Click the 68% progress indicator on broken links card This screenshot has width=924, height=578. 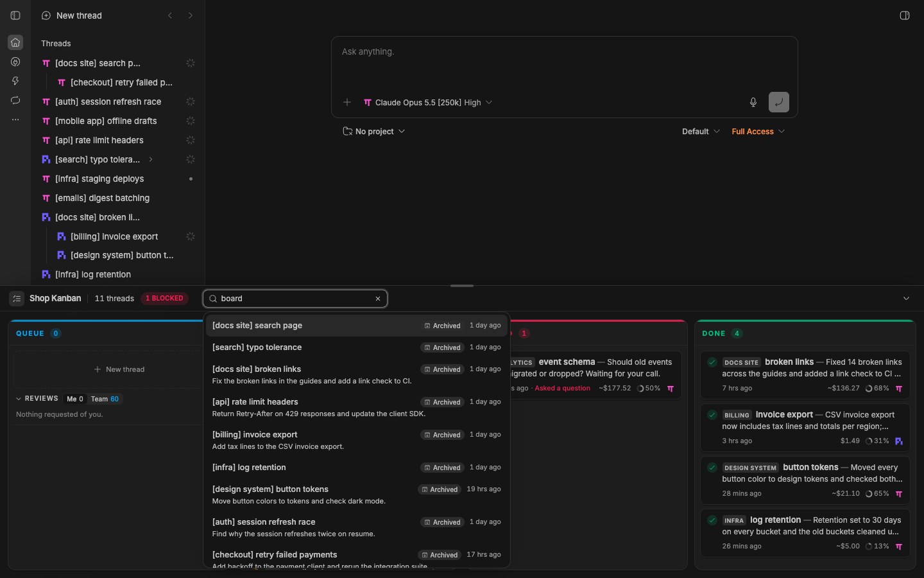[x=877, y=388]
